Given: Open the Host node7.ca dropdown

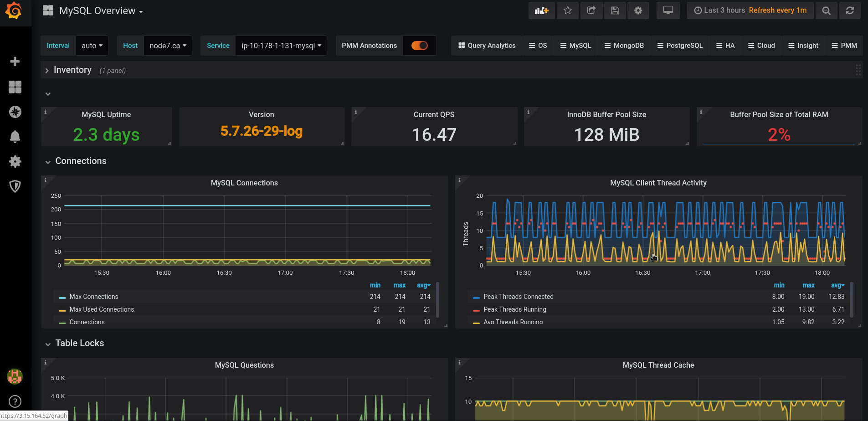Looking at the screenshot, I should (x=167, y=46).
